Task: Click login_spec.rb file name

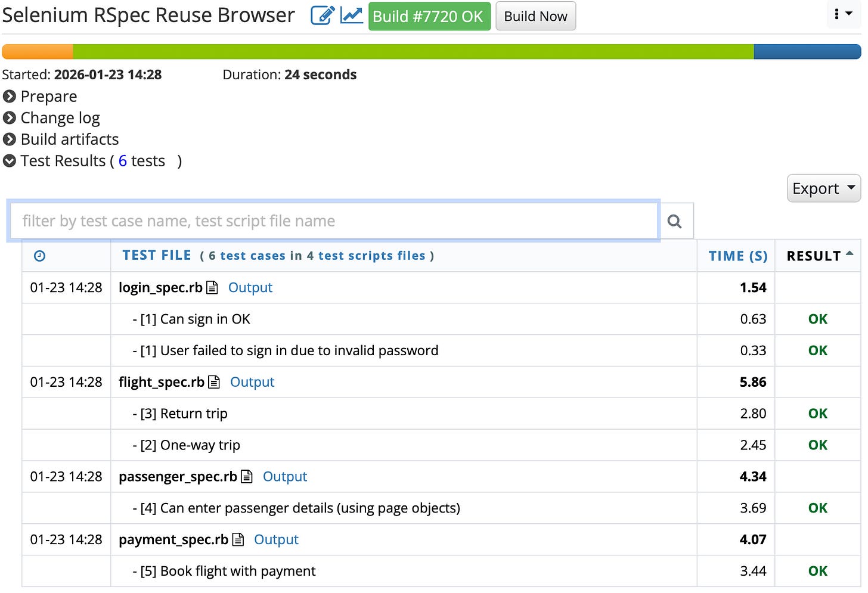Action: point(160,288)
